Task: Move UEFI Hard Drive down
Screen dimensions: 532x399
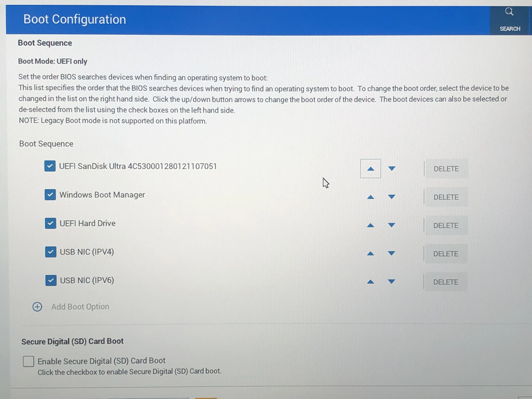Action: 391,225
